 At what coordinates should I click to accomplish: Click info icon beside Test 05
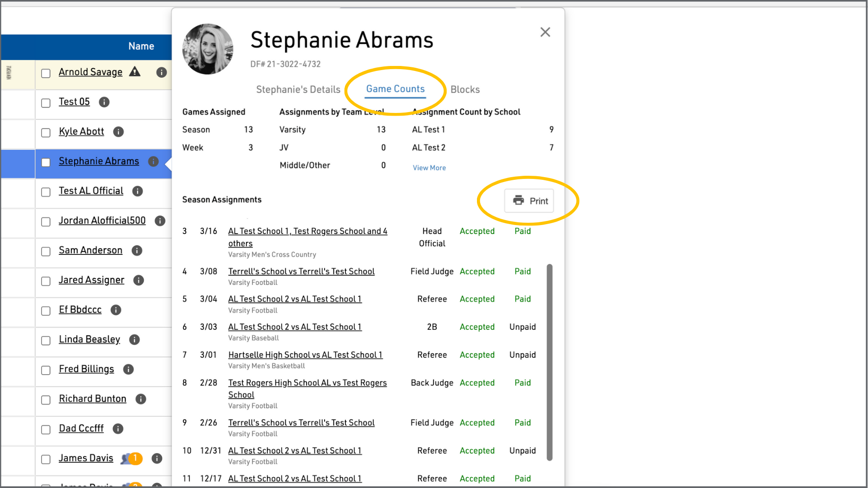coord(104,102)
